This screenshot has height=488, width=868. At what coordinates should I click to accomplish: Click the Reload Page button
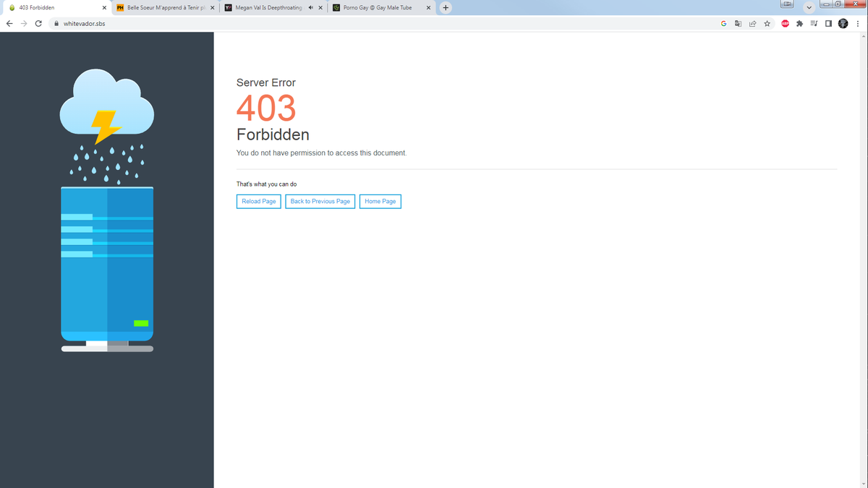click(x=259, y=202)
